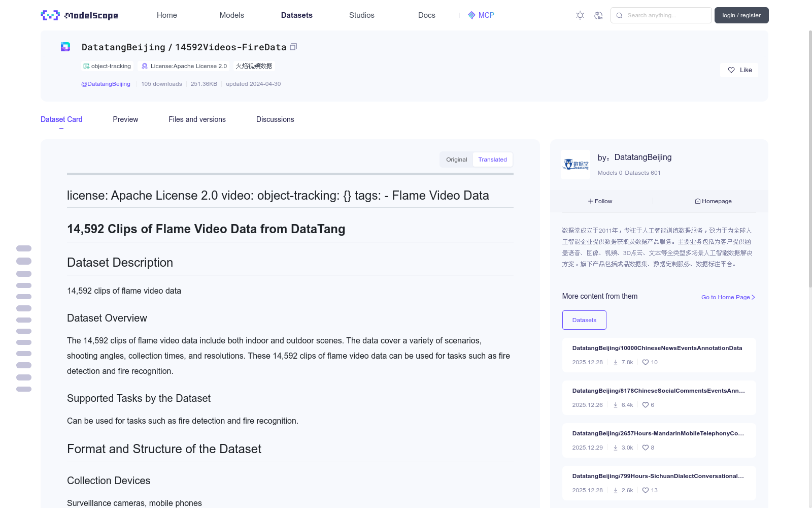Viewport: 812px width, 508px height.
Task: Select the Datasets tab under More content
Action: click(x=584, y=320)
